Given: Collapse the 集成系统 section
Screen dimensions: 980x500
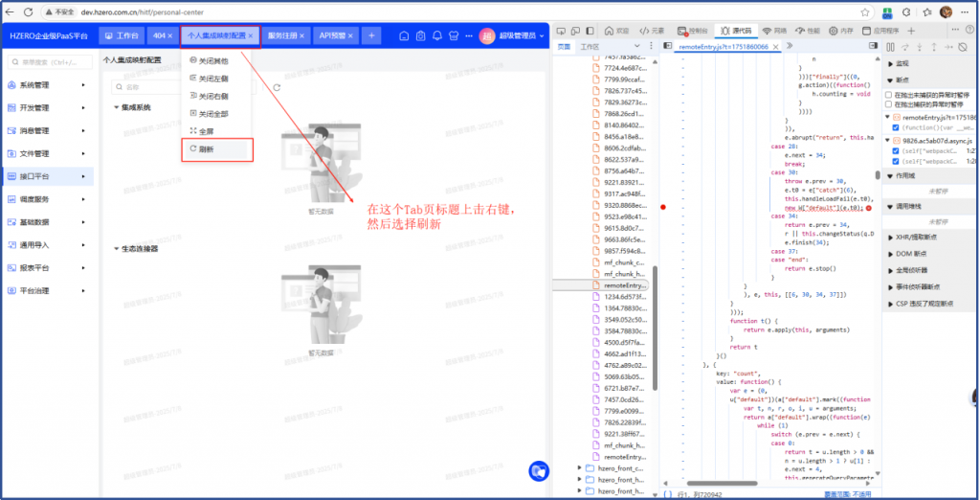Looking at the screenshot, I should coord(117,107).
